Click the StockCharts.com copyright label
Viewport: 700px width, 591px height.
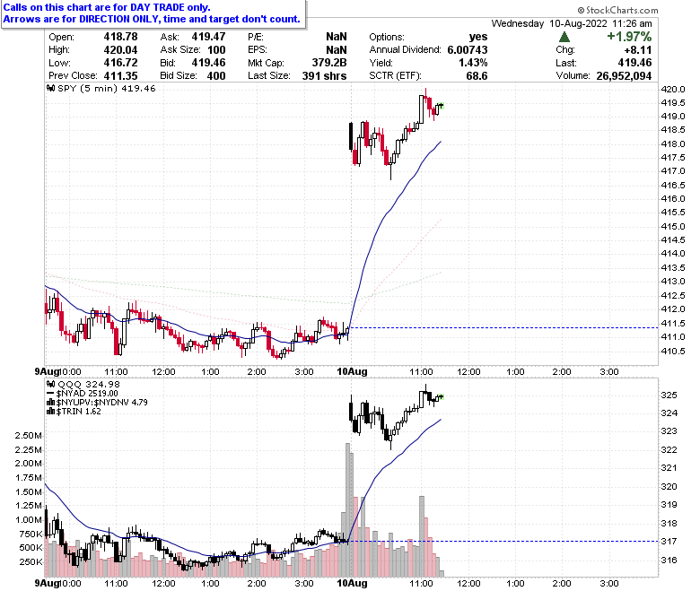617,10
